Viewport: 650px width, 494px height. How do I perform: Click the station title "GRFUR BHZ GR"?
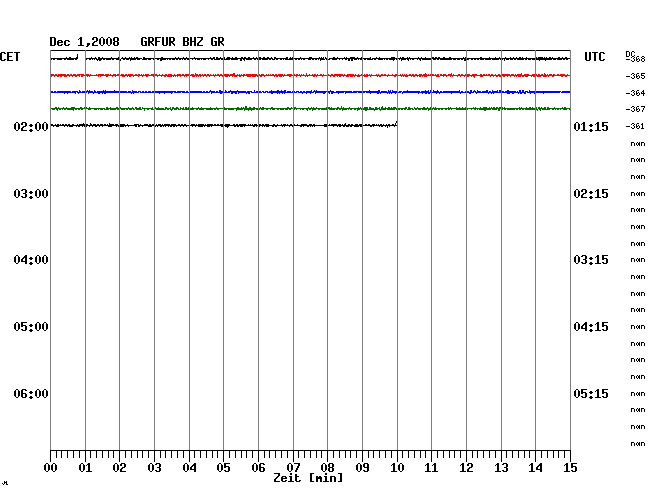182,42
